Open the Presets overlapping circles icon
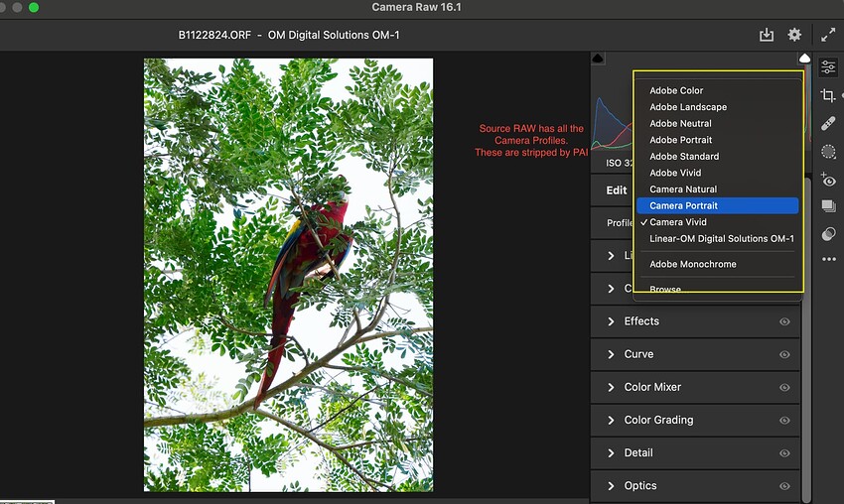 828,234
